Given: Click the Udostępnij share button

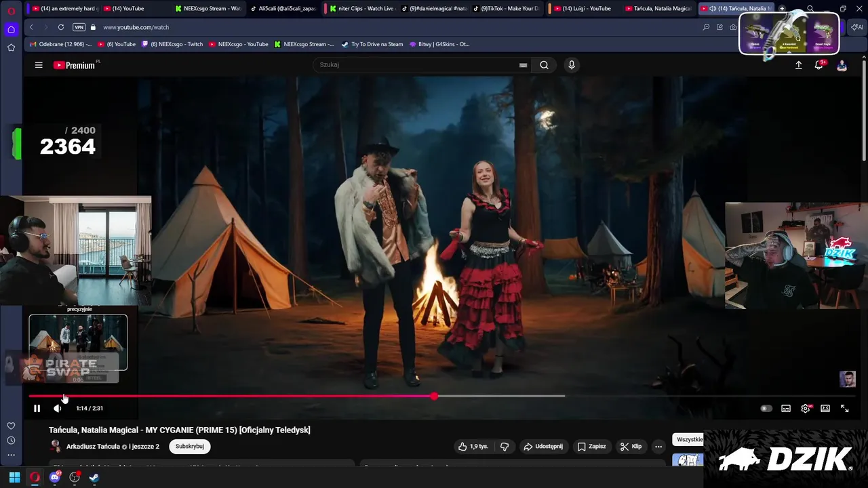Looking at the screenshot, I should tap(543, 447).
